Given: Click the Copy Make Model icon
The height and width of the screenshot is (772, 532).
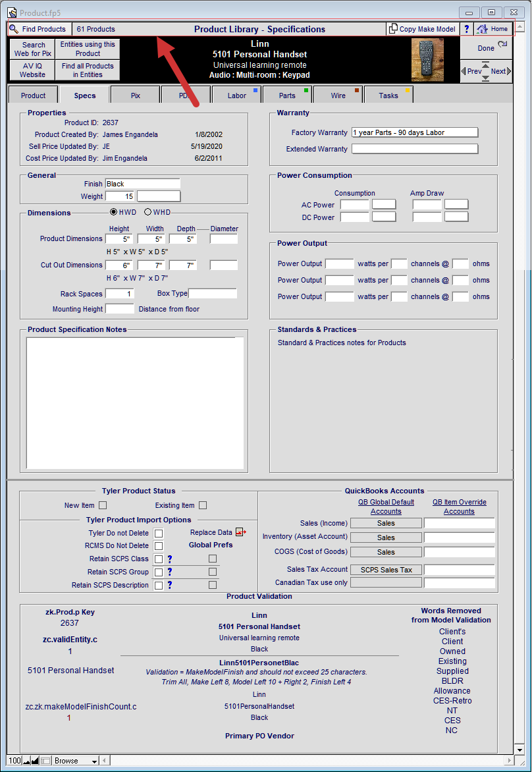Looking at the screenshot, I should click(392, 29).
